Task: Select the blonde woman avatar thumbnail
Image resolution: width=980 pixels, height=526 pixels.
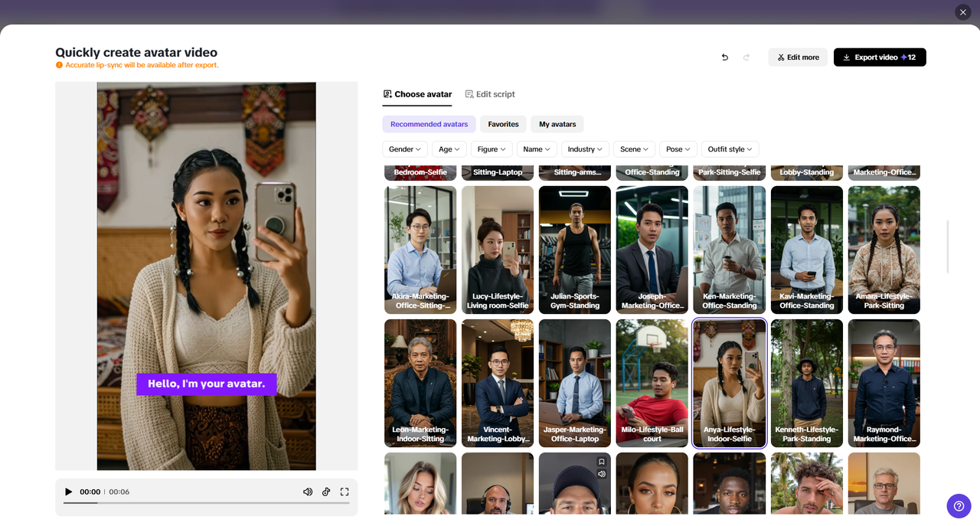Action: tap(420, 483)
